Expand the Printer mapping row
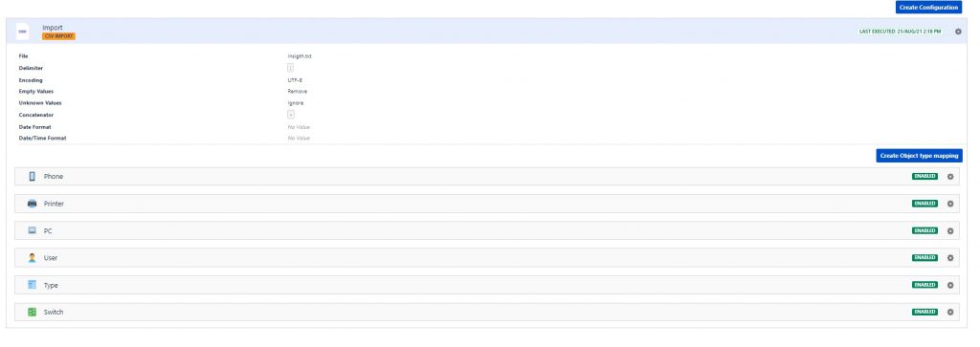Image resolution: width=980 pixels, height=347 pixels. point(487,204)
